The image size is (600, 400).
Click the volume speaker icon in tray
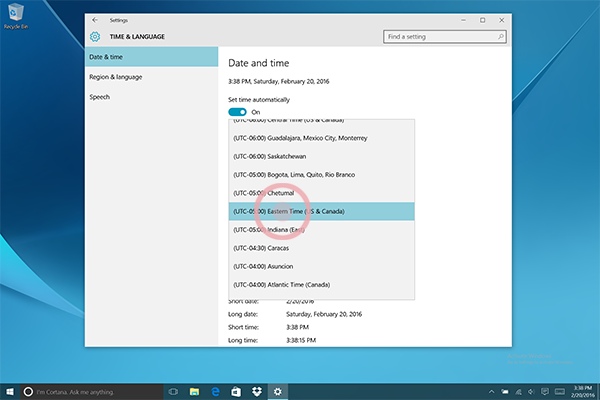(x=531, y=392)
